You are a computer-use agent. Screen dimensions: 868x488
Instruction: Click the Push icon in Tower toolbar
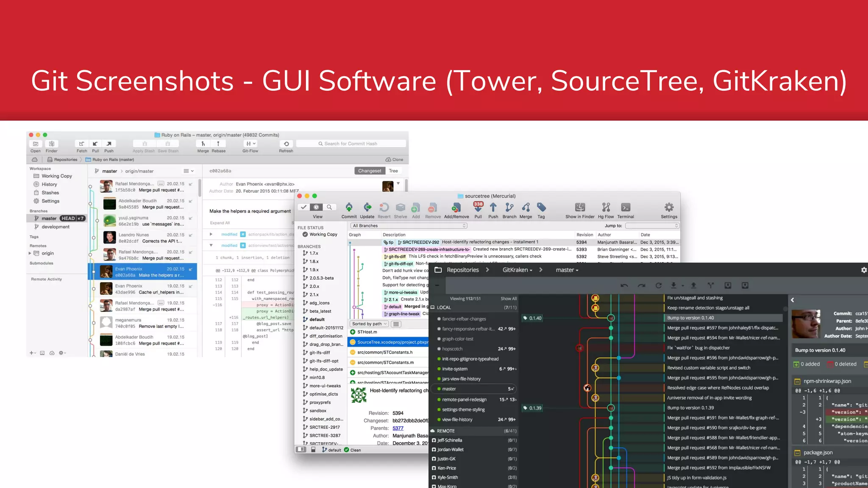pyautogui.click(x=109, y=144)
